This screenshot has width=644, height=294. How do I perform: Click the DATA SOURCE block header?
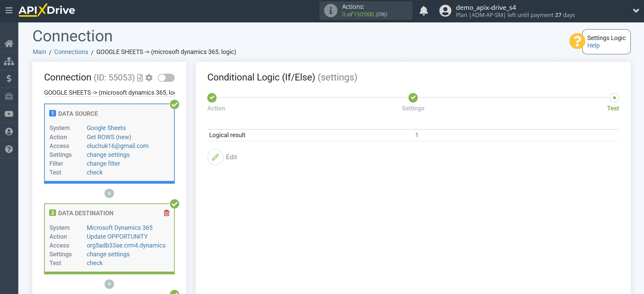[78, 114]
